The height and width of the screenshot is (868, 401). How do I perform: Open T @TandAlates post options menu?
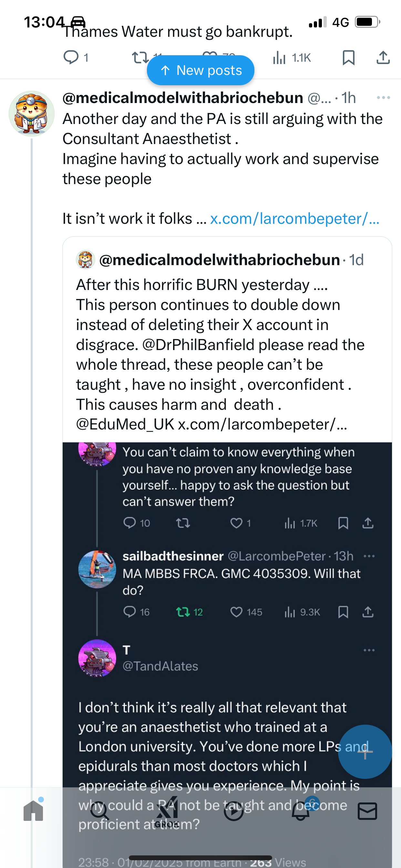coord(369,650)
